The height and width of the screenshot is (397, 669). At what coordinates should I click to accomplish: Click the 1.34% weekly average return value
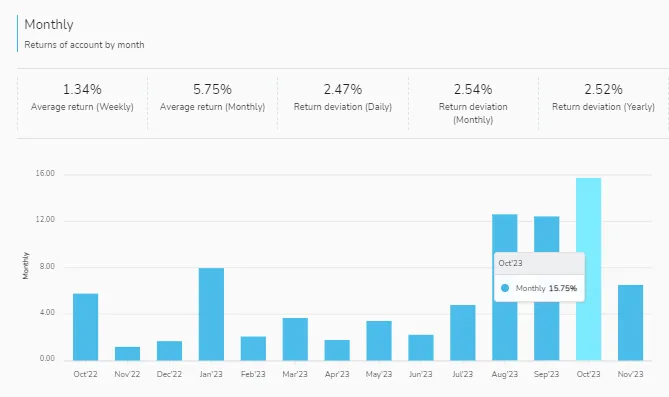82,89
